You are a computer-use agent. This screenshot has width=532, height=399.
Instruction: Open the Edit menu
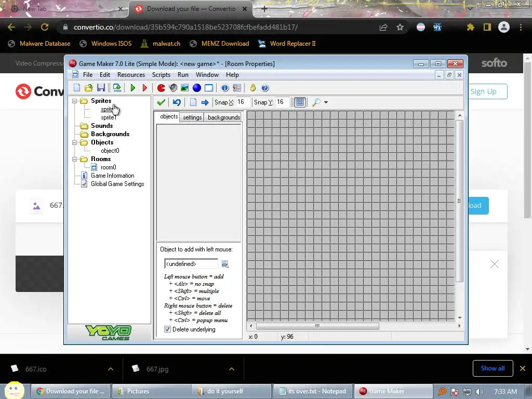105,75
